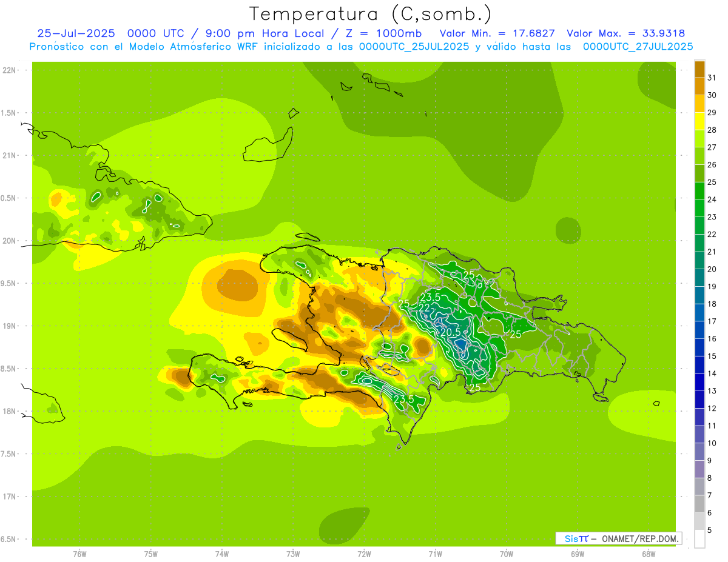The width and height of the screenshot is (728, 562).
Task: Click the legend value 27
Action: (x=712, y=147)
